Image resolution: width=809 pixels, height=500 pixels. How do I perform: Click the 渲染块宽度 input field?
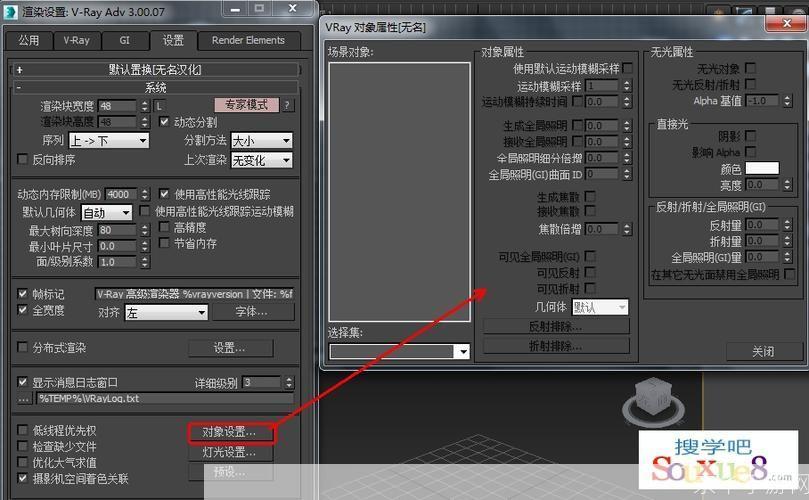point(118,106)
